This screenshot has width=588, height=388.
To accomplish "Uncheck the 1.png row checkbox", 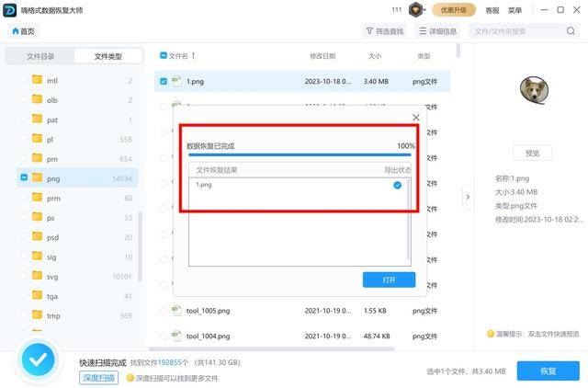I will (164, 81).
